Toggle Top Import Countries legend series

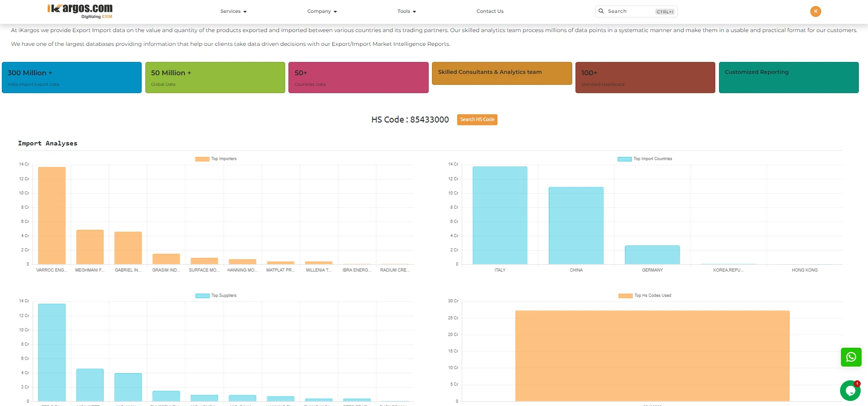pyautogui.click(x=644, y=159)
